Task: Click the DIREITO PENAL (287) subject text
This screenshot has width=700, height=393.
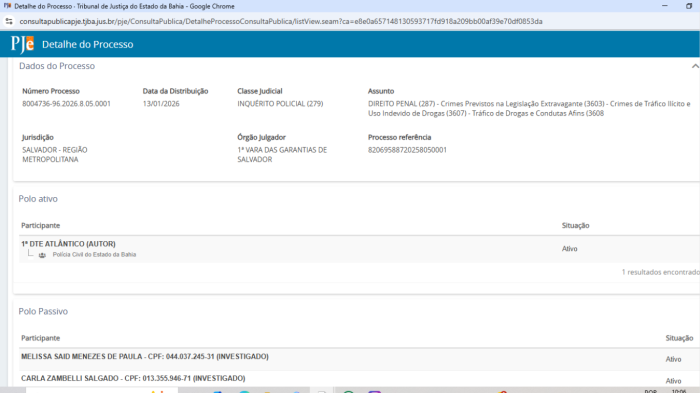Action: point(529,109)
